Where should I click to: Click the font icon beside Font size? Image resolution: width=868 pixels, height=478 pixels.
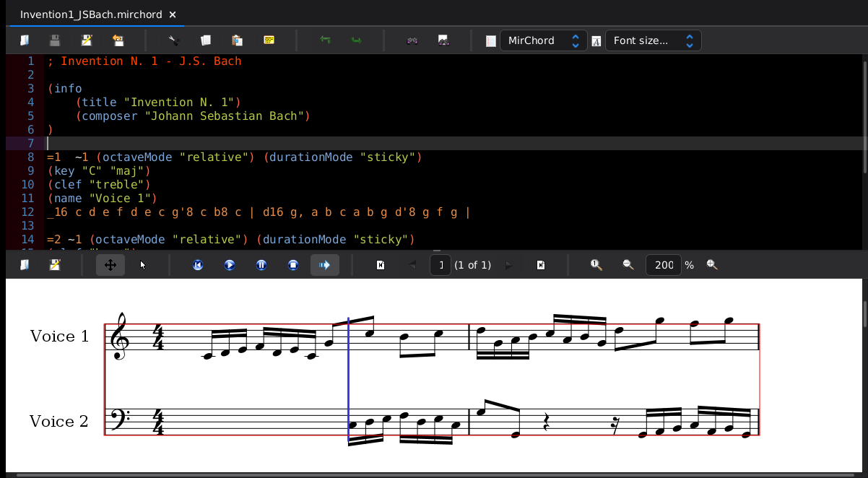pyautogui.click(x=596, y=41)
